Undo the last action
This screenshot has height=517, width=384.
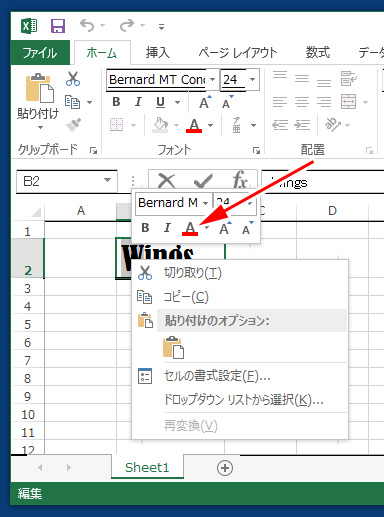point(87,25)
